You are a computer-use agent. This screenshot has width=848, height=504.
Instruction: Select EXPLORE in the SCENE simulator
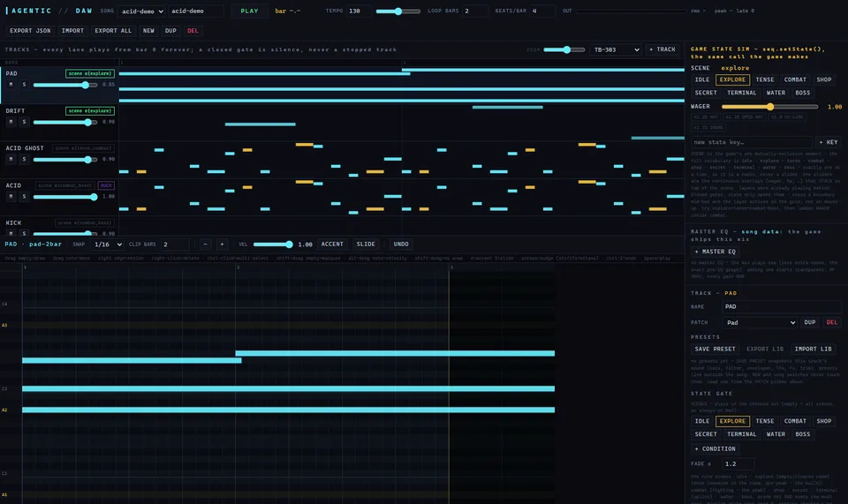click(732, 79)
